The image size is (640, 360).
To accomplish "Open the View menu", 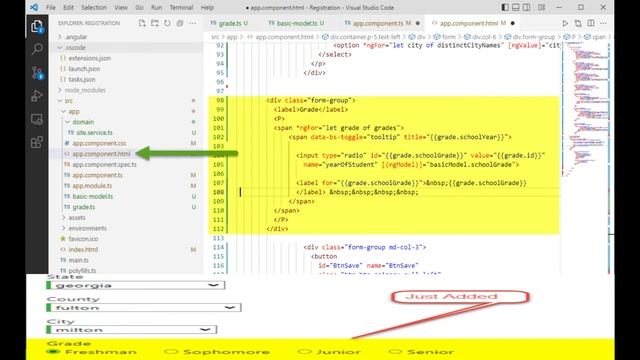I will (x=121, y=7).
